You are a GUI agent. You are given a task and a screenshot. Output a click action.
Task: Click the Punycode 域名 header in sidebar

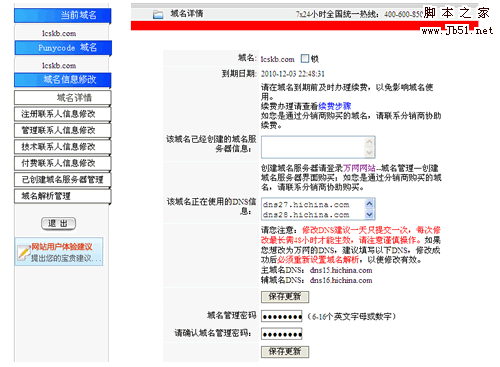(63, 48)
